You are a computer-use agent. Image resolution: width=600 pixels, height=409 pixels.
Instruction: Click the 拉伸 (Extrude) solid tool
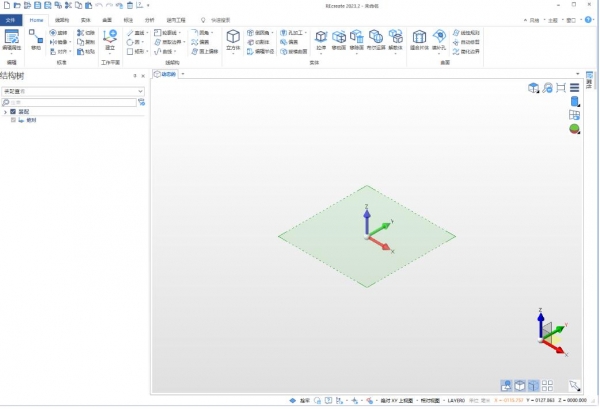(321, 38)
